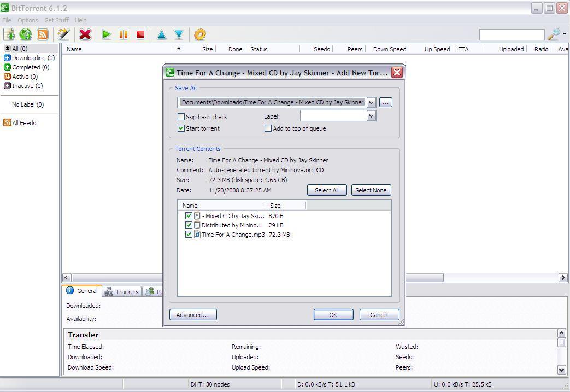The image size is (570, 392).
Task: Click the Move Down Queue arrow icon
Action: (x=179, y=34)
